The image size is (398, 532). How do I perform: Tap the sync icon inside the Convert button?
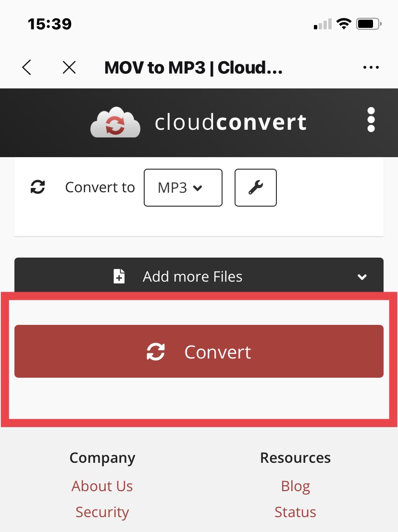[156, 351]
